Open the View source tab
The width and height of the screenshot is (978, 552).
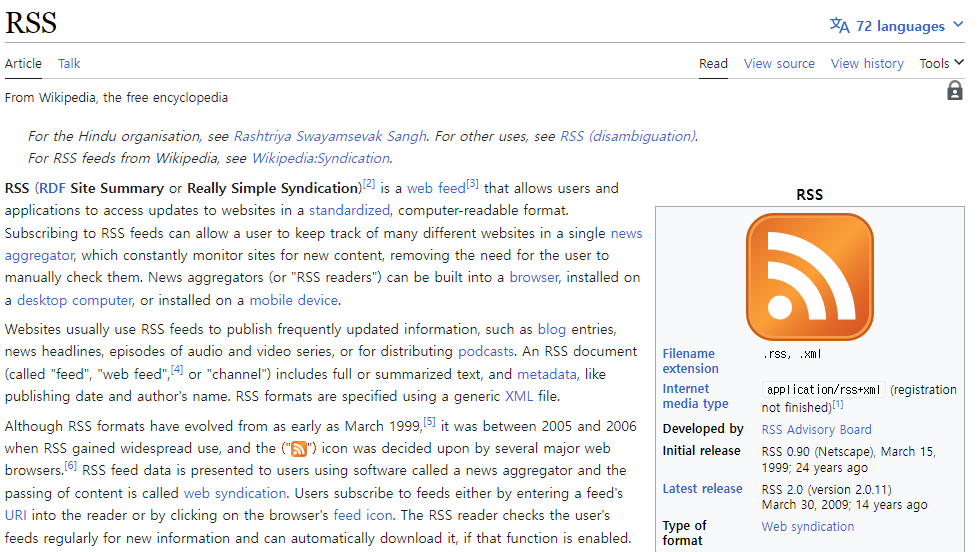click(779, 64)
